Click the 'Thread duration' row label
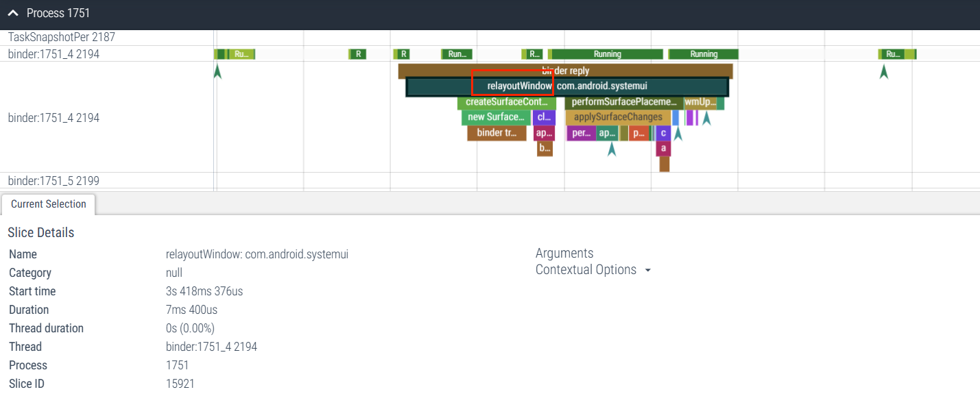The image size is (980, 407). point(46,328)
